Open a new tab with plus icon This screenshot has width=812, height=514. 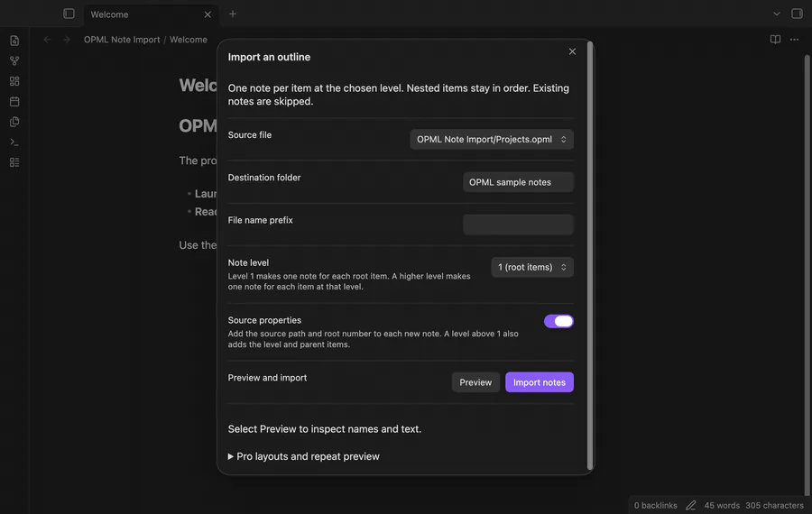pyautogui.click(x=233, y=14)
